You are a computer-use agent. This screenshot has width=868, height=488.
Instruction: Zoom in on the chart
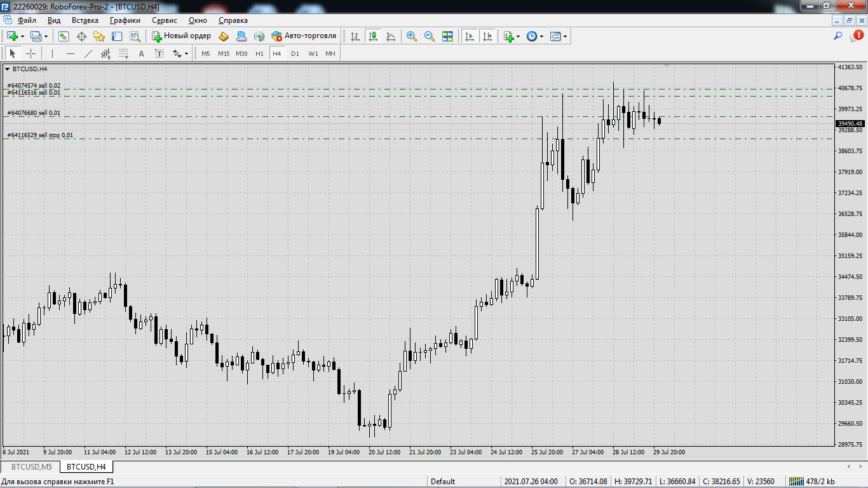tap(412, 36)
